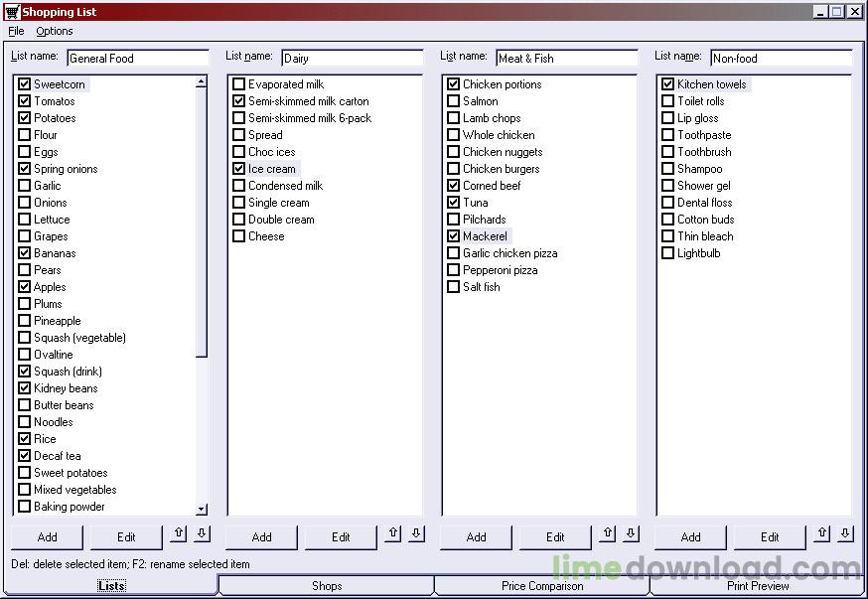868x599 pixels.
Task: Check the Flour checkbox
Action: [x=25, y=135]
